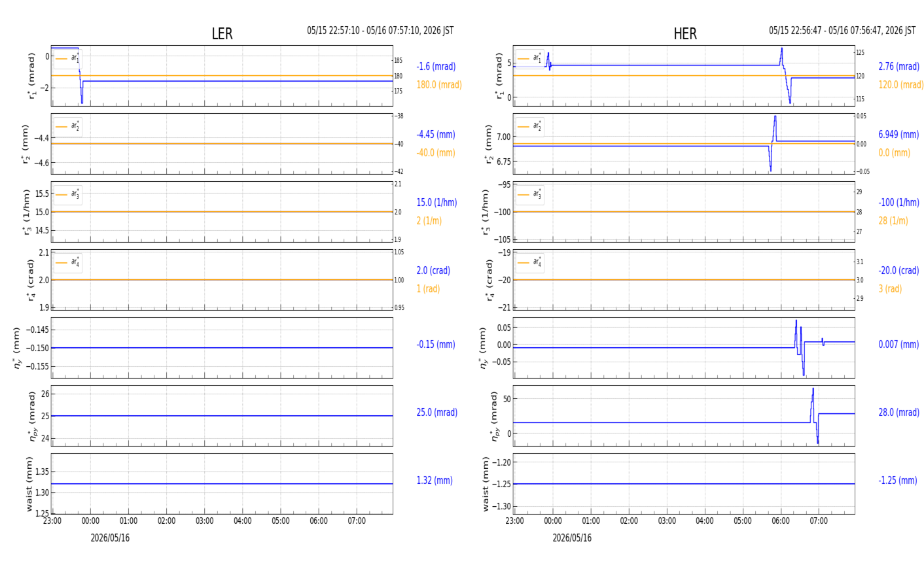Click the '6.949 (mm)' HER readout

[898, 135]
